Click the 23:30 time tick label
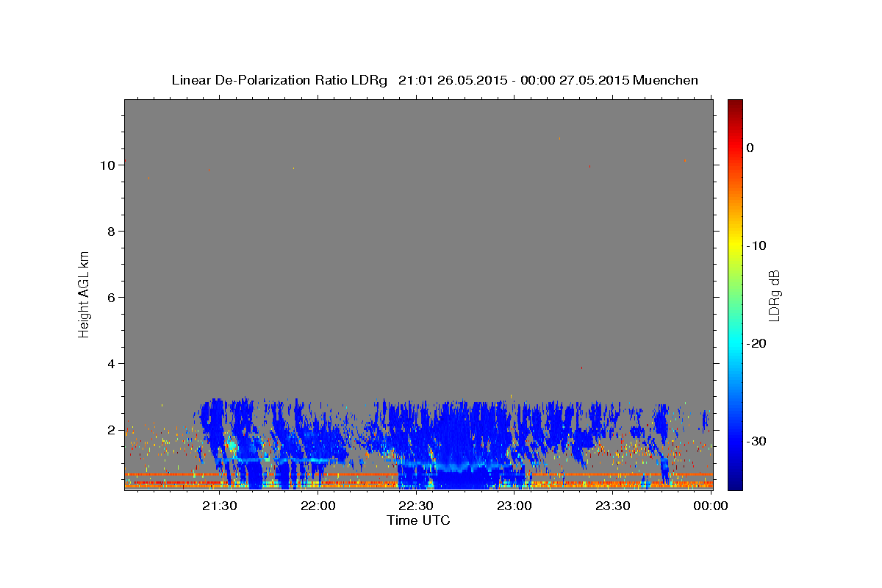882x588 pixels. 612,506
